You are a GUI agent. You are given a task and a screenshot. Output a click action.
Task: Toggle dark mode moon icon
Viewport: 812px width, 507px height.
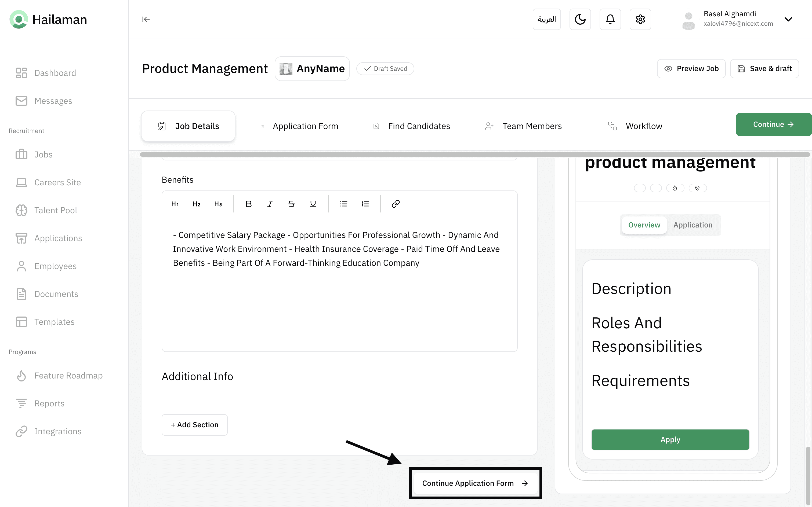[x=580, y=19]
